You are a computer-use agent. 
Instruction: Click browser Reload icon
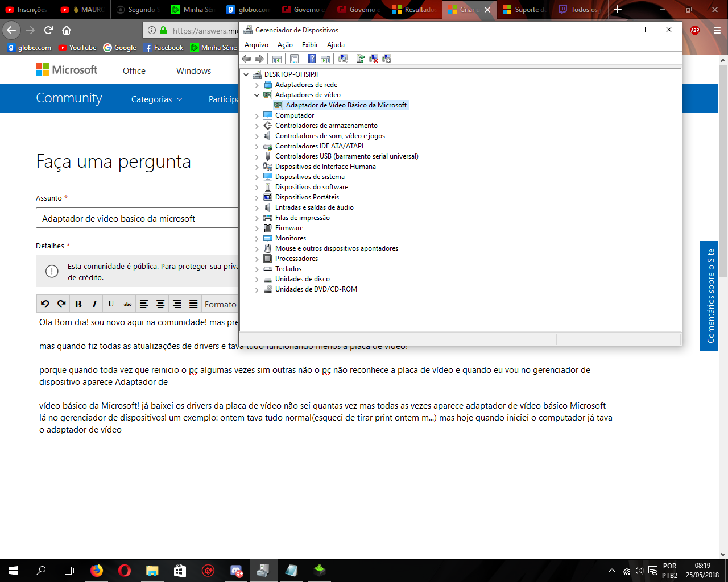coord(48,30)
